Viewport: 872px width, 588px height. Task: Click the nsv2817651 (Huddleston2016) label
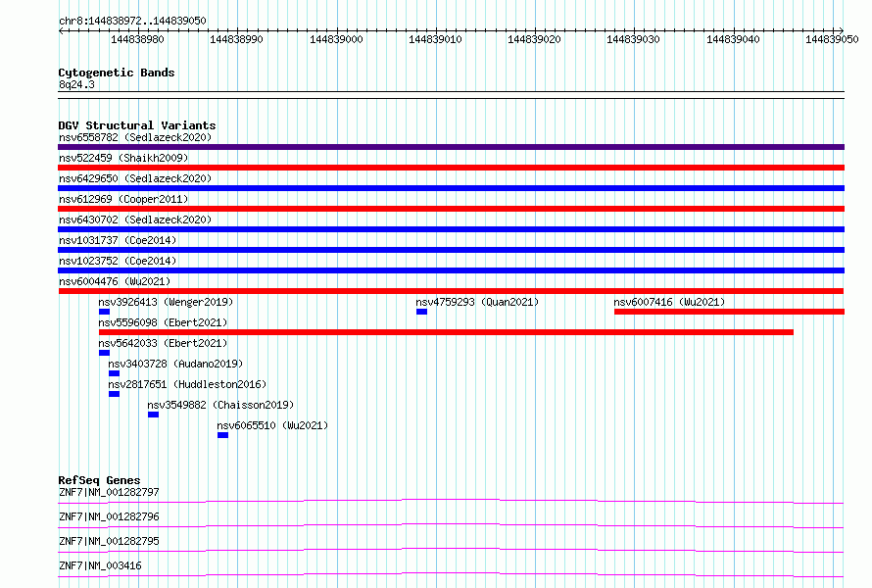(187, 384)
